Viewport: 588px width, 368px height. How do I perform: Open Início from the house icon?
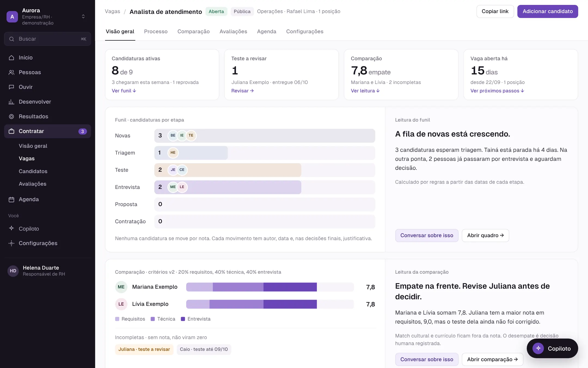(11, 58)
